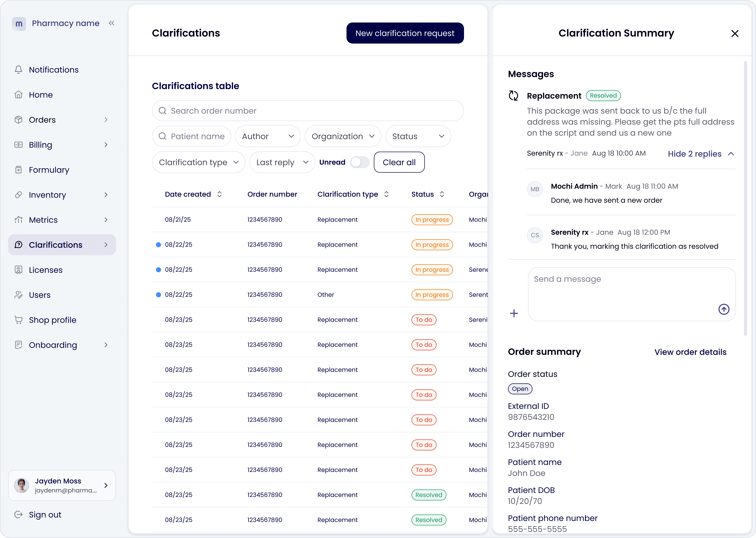Open the Last reply filter dropdown
Screen dimensions: 756x538
282,162
